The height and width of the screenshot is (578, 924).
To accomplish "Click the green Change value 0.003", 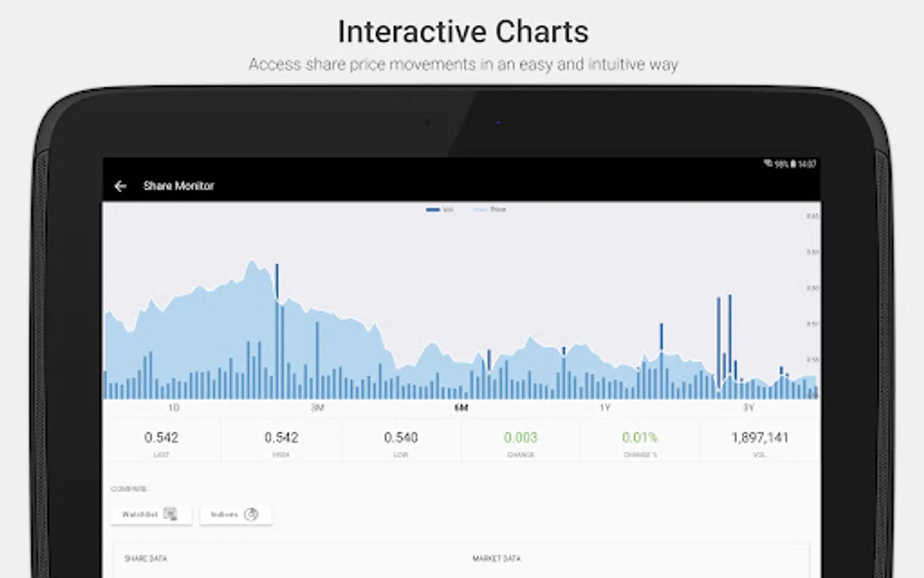I will coord(520,437).
